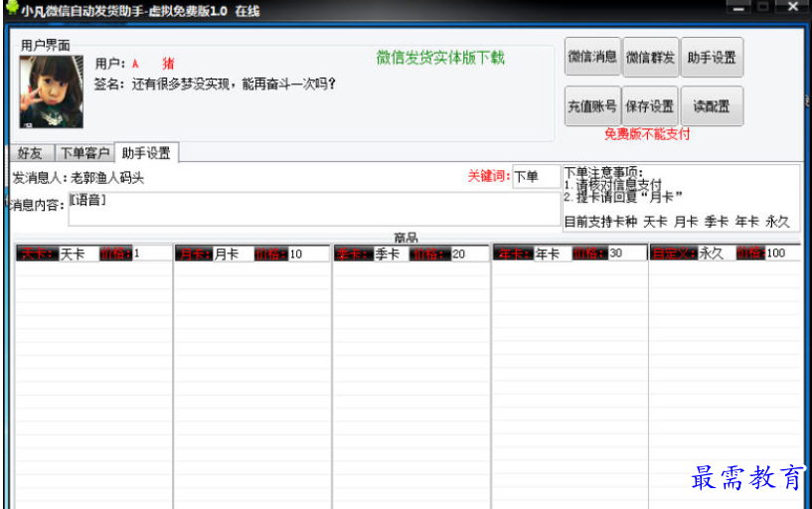Image resolution: width=812 pixels, height=509 pixels.
Task: Click the red 月卡: label
Action: click(x=194, y=254)
